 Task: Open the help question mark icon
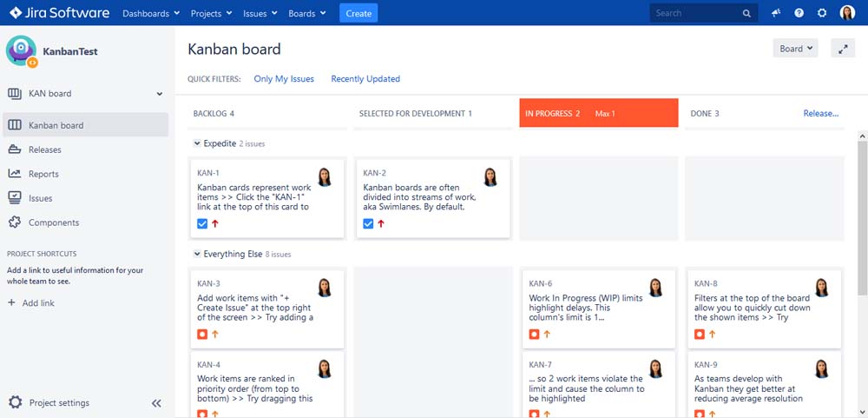(x=799, y=13)
